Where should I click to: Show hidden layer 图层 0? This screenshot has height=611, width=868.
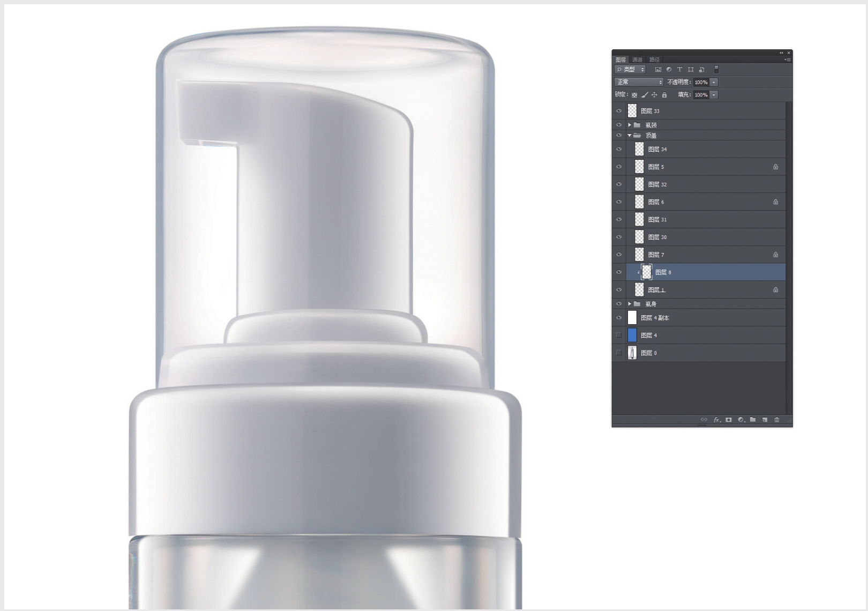(x=619, y=353)
